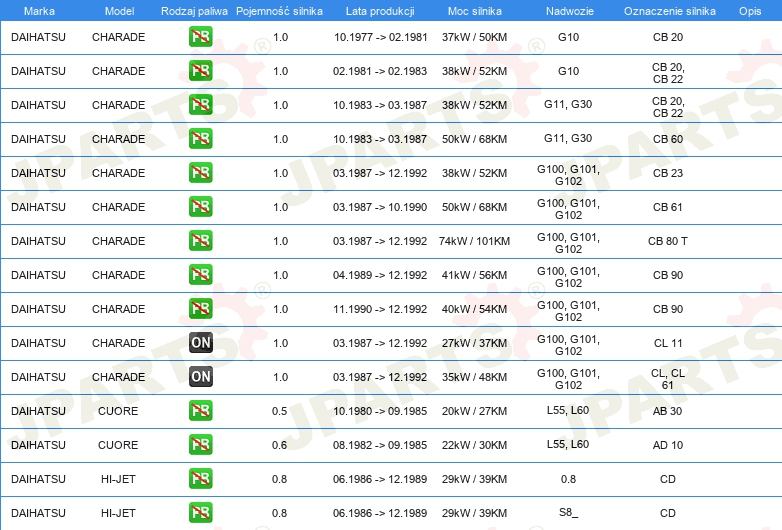782x530 pixels.
Task: Select the CUORE model cell in the AB 30 row
Action: [x=118, y=411]
